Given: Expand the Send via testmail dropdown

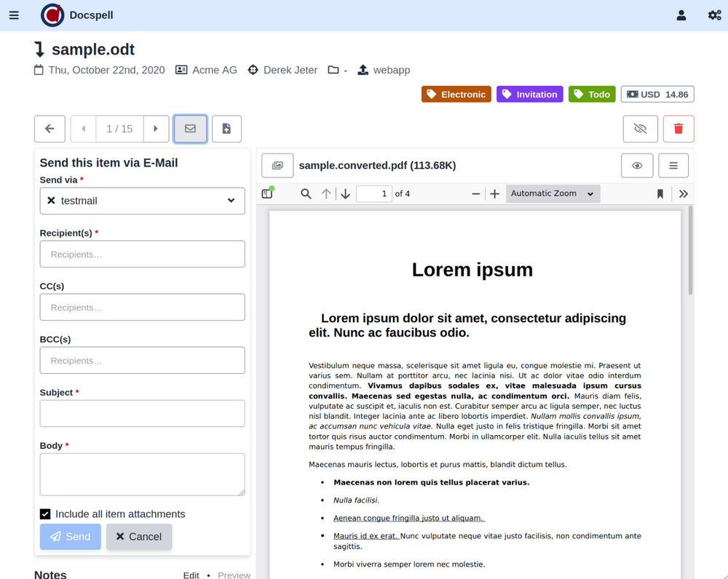Looking at the screenshot, I should 230,201.
